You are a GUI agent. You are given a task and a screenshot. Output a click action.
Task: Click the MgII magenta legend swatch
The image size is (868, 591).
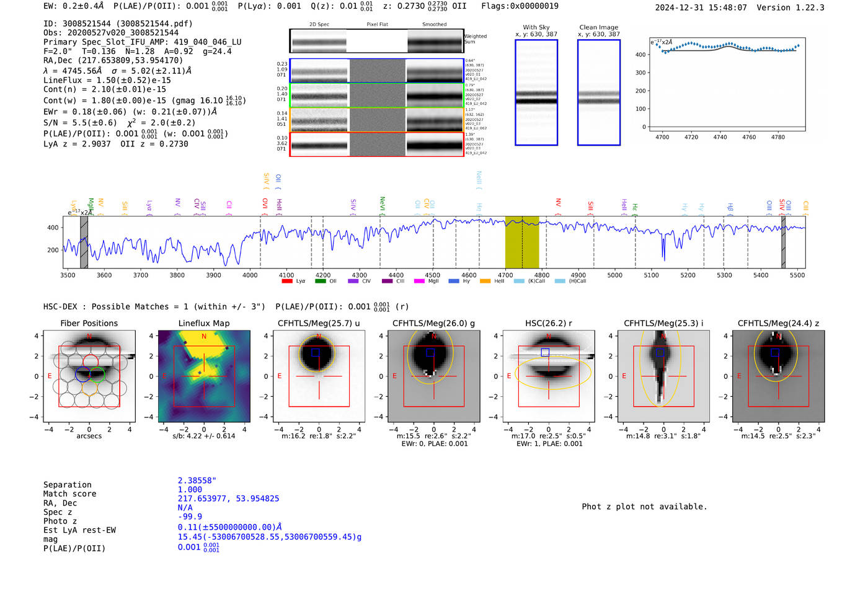click(420, 281)
